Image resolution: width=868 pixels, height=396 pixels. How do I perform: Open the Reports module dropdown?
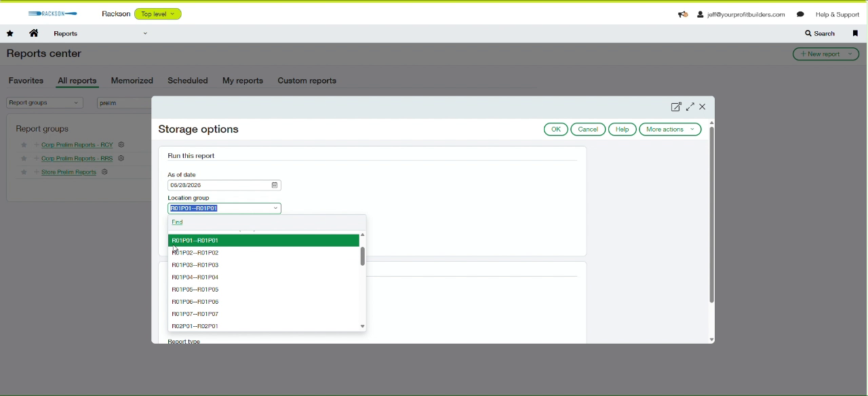(x=101, y=34)
